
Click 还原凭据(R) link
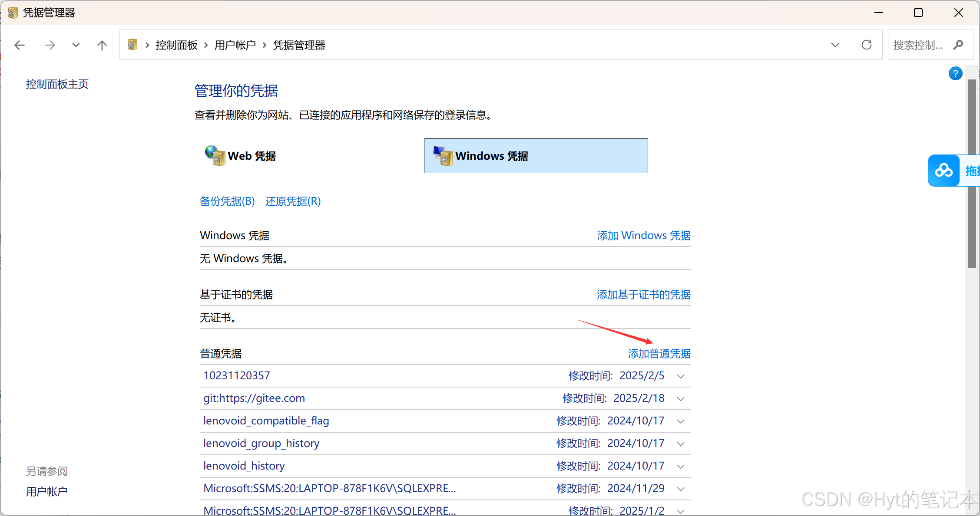point(293,201)
